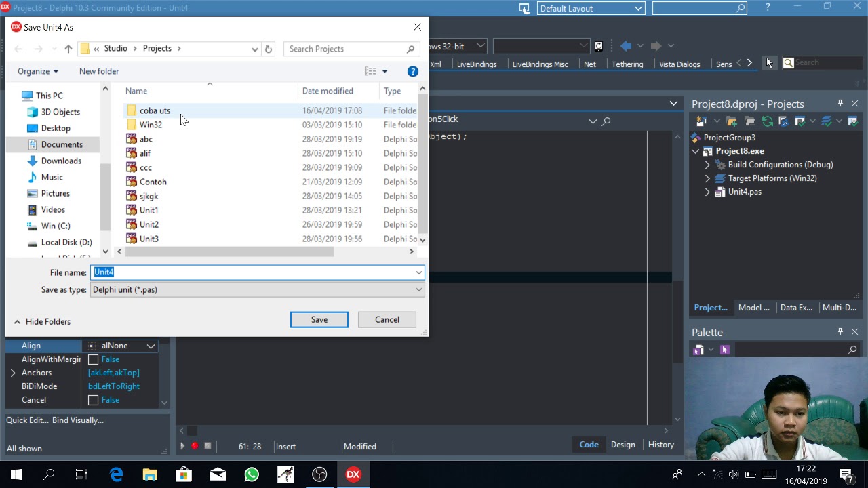Select 3D Objects in navigation pane
Screen dimensions: 868x488
(60, 112)
